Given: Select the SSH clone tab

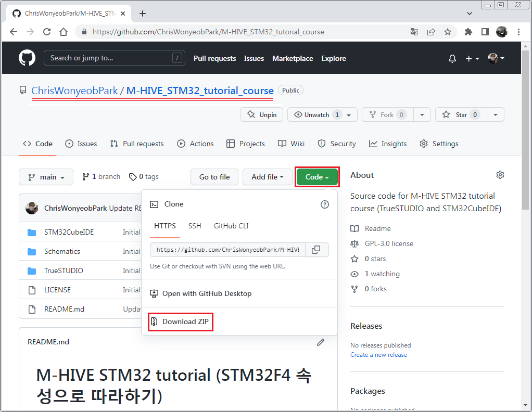Looking at the screenshot, I should click(195, 226).
